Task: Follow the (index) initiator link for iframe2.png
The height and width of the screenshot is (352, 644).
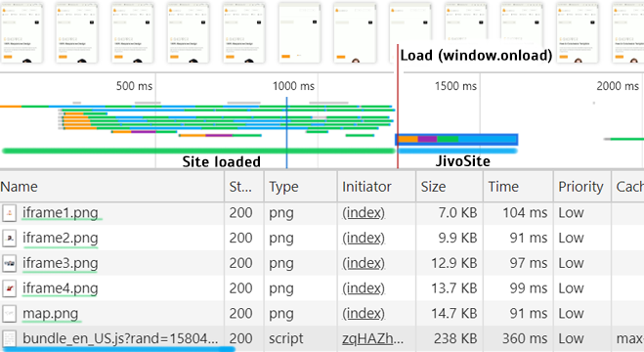Action: click(x=364, y=239)
